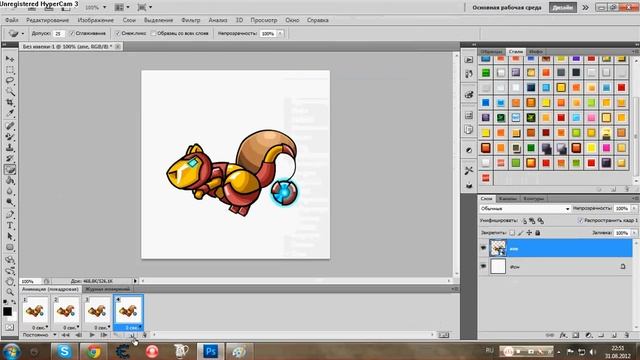Image resolution: width=640 pixels, height=360 pixels.
Task: Duplicate the selected animation frame
Action: (x=132, y=335)
